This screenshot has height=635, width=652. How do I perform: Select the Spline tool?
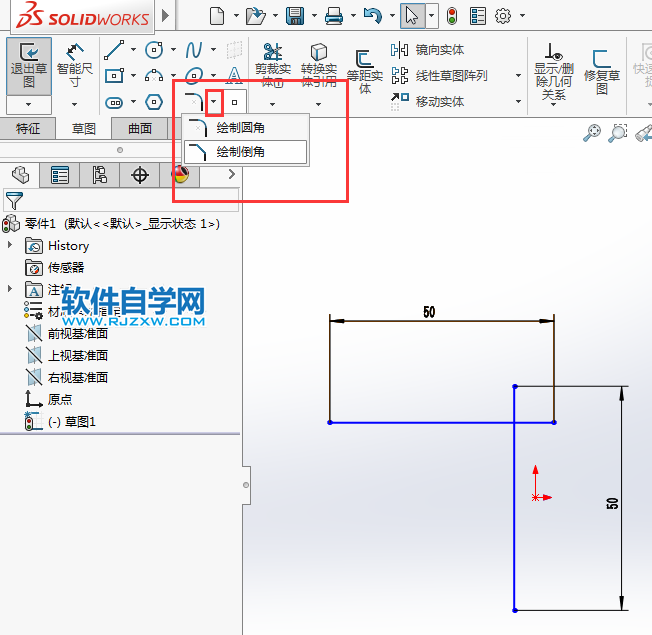(x=194, y=50)
